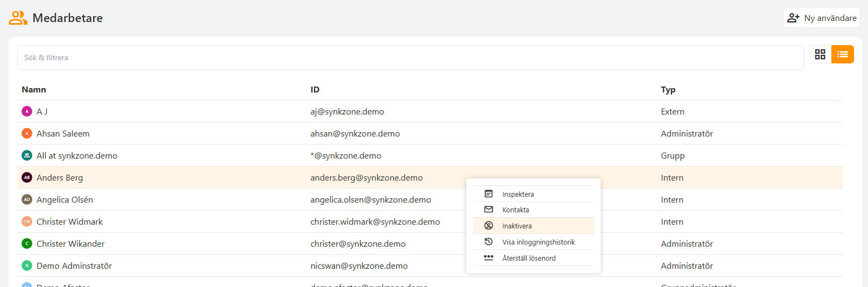Select the Christer Wikander name
868x287 pixels.
tap(70, 243)
